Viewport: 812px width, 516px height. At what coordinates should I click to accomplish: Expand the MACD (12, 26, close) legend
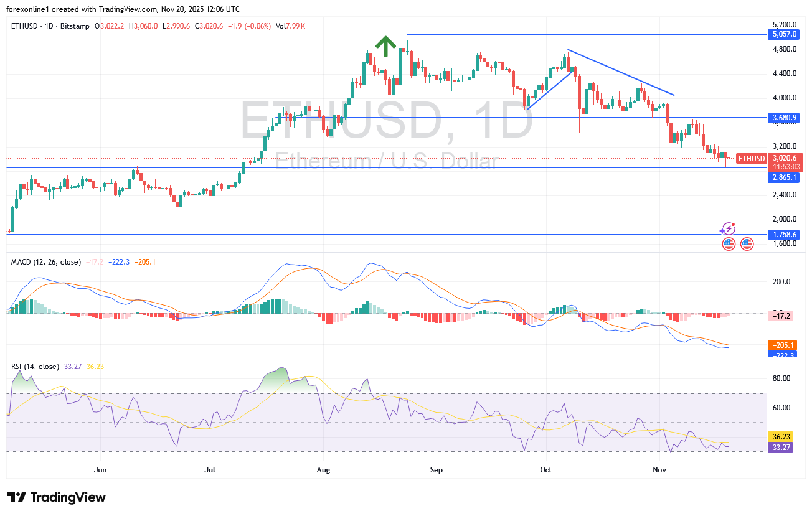tap(46, 262)
